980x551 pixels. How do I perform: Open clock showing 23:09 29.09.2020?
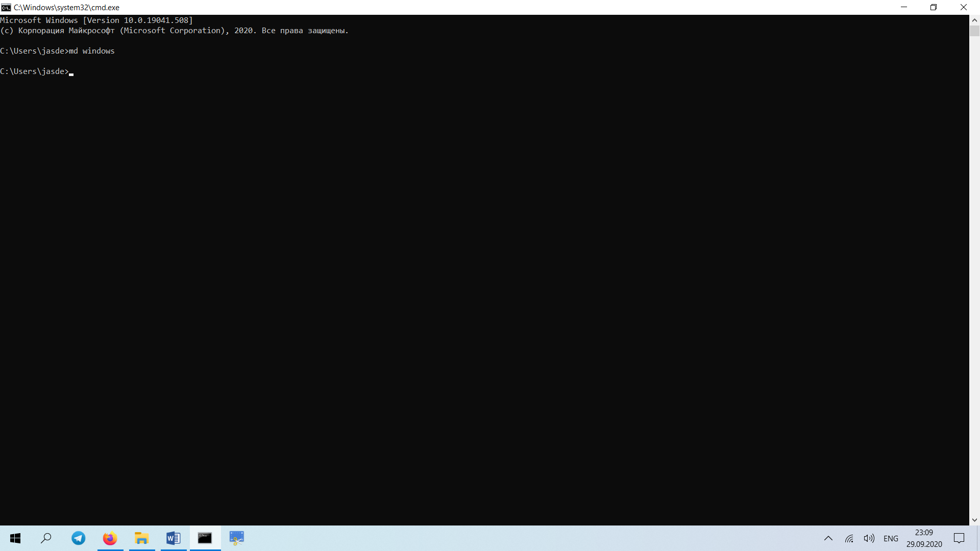pos(924,538)
